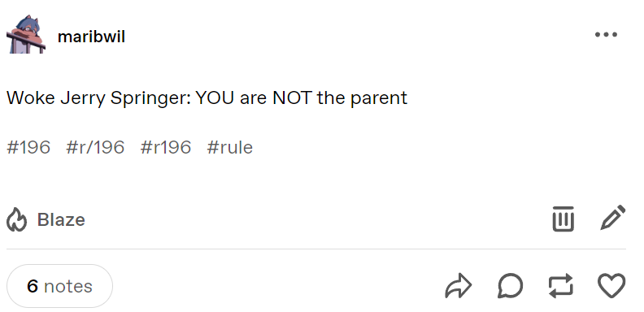The width and height of the screenshot is (644, 312).
Task: Share the post with the arrow icon
Action: pyautogui.click(x=459, y=286)
